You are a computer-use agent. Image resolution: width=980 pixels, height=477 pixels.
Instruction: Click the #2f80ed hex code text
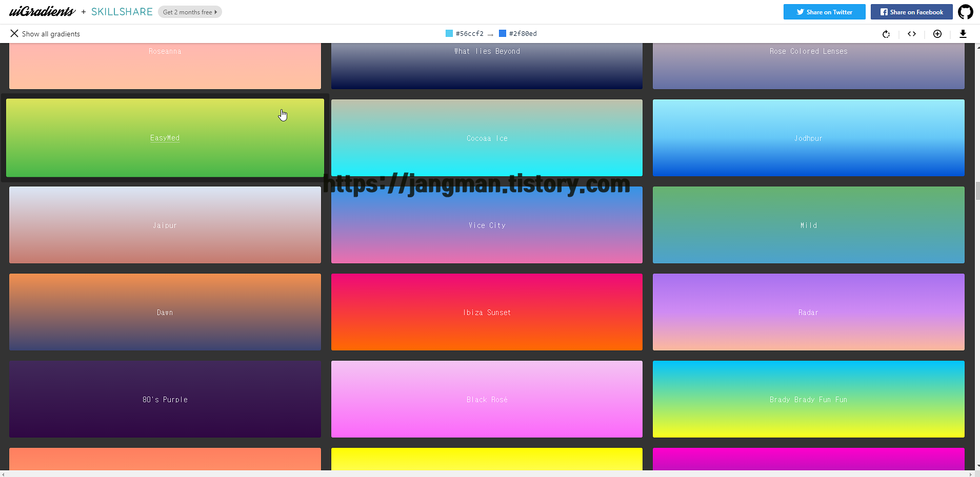[523, 34]
